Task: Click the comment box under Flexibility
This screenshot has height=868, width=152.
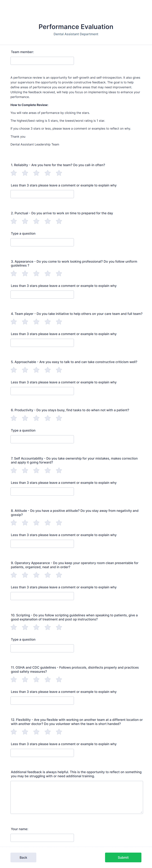Action: (42, 753)
